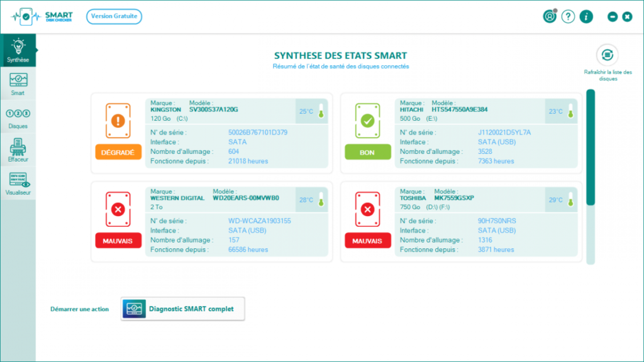
Task: Click the Version Gratuite button
Action: pyautogui.click(x=114, y=16)
